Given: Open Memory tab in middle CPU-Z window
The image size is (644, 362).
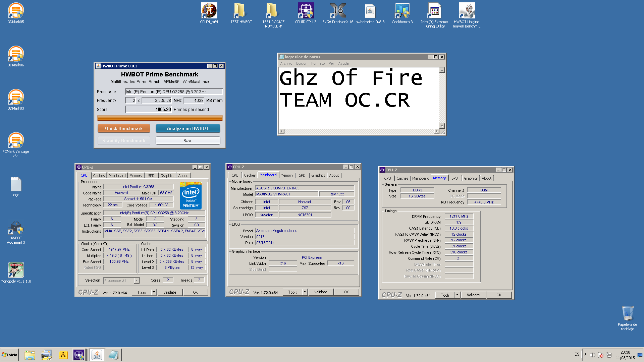Looking at the screenshot, I should [x=287, y=175].
